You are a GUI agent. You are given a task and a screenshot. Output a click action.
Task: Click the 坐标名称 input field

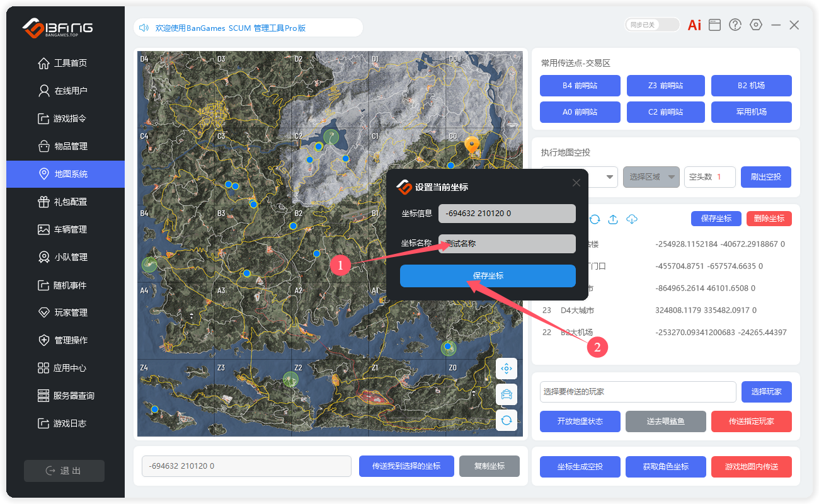507,244
